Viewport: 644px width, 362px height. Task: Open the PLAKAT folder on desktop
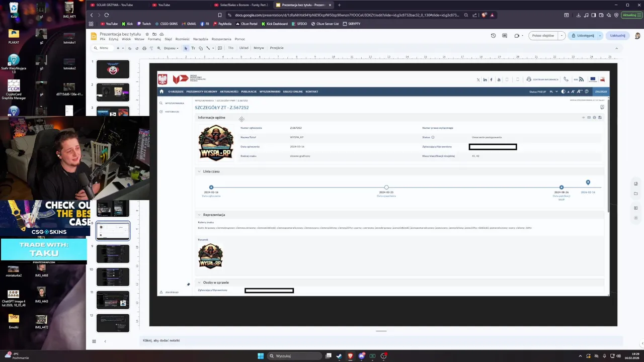click(14, 36)
